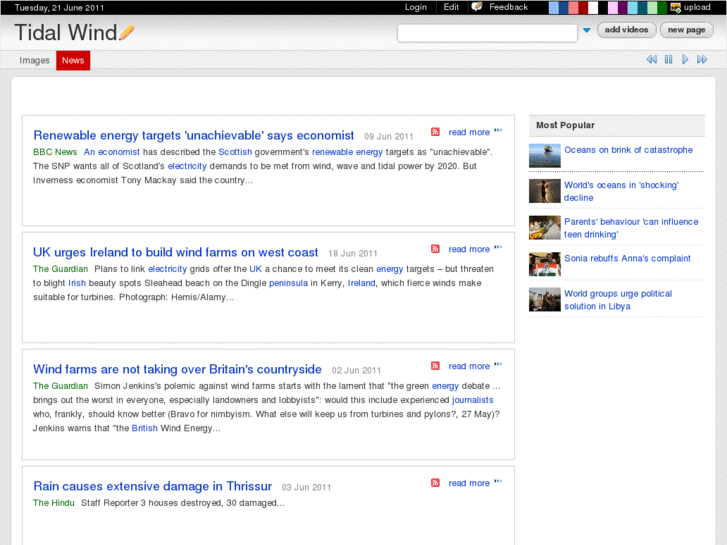The width and height of the screenshot is (727, 545).
Task: Open RSS feed icon for Wind farms article
Action: (435, 365)
